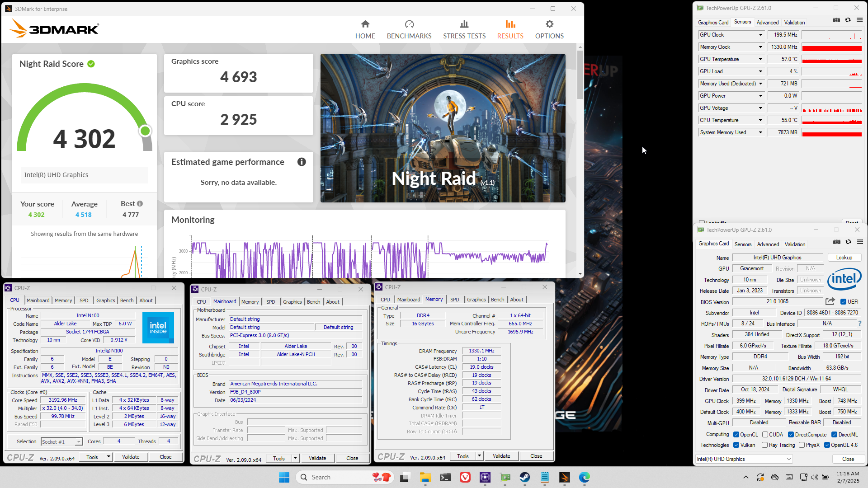Open Windows Start menu
The height and width of the screenshot is (488, 868).
click(284, 477)
